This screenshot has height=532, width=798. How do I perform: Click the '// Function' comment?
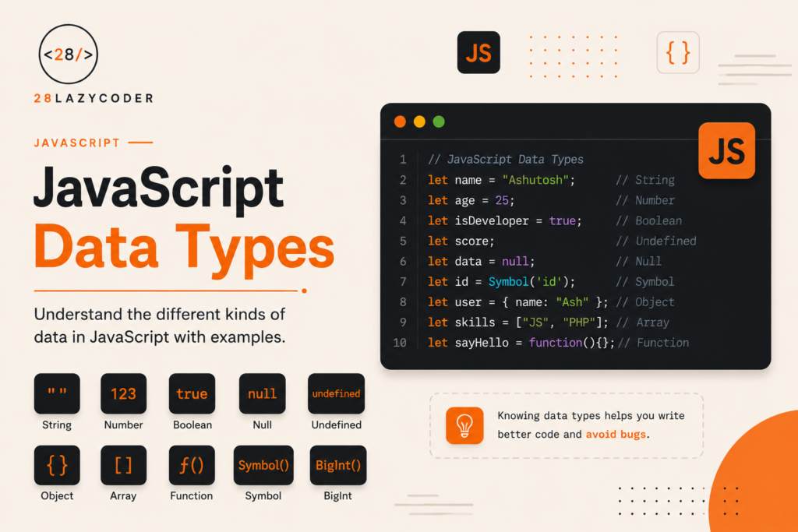coord(654,343)
